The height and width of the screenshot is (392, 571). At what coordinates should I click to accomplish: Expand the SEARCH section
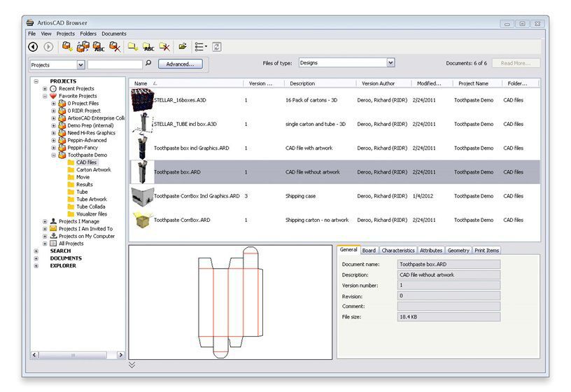click(36, 251)
